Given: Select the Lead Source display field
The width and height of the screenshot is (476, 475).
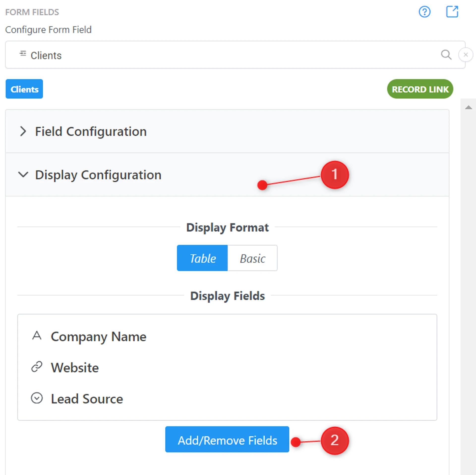Looking at the screenshot, I should [x=87, y=399].
